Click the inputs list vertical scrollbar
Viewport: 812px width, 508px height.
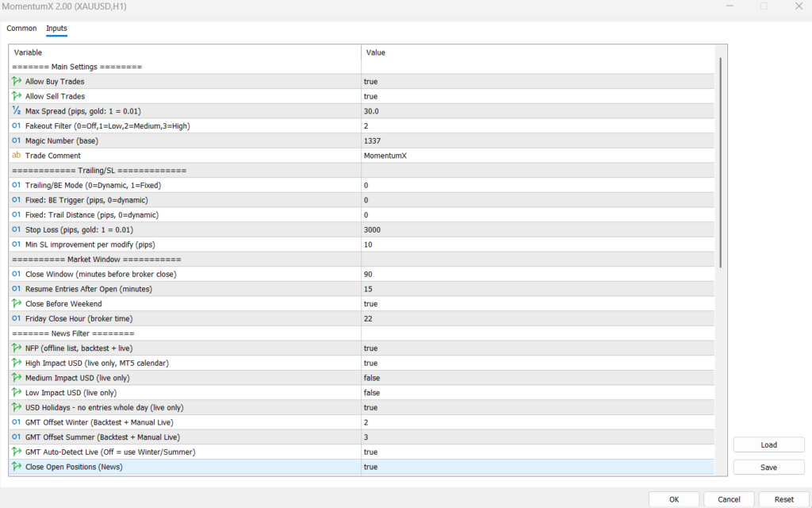click(x=720, y=163)
